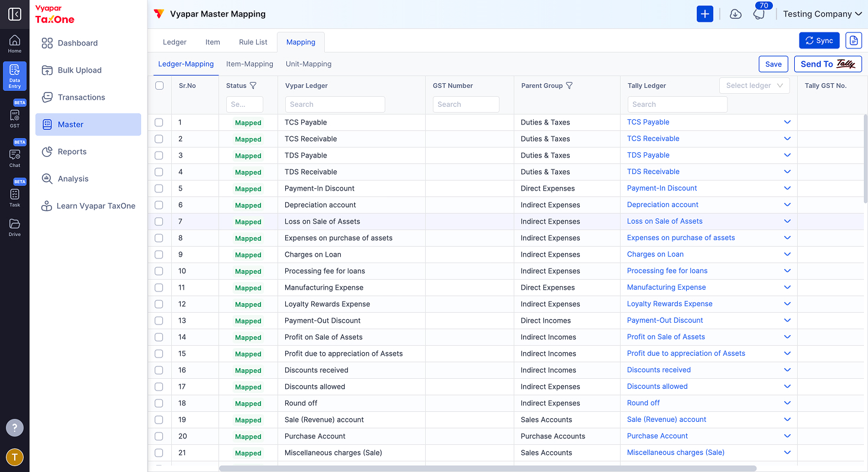Collapse the sidebar panel toggle icon
The height and width of the screenshot is (472, 868).
click(15, 14)
